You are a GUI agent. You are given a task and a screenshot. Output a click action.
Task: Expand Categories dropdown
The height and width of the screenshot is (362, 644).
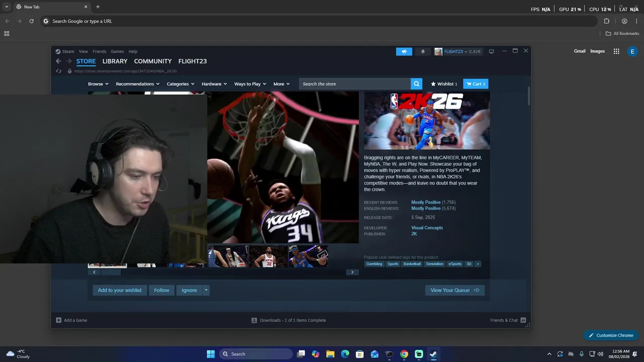coord(180,84)
